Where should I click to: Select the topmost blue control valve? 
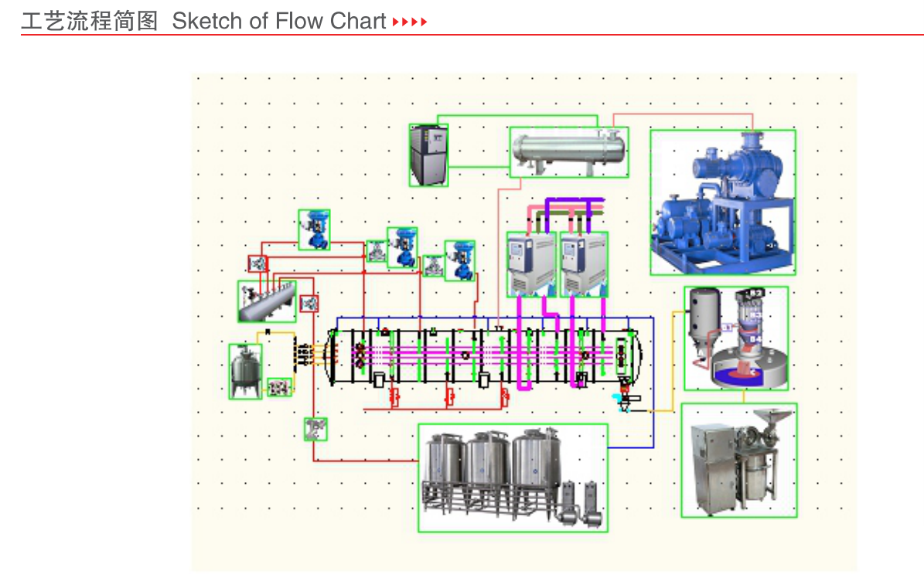(314, 229)
